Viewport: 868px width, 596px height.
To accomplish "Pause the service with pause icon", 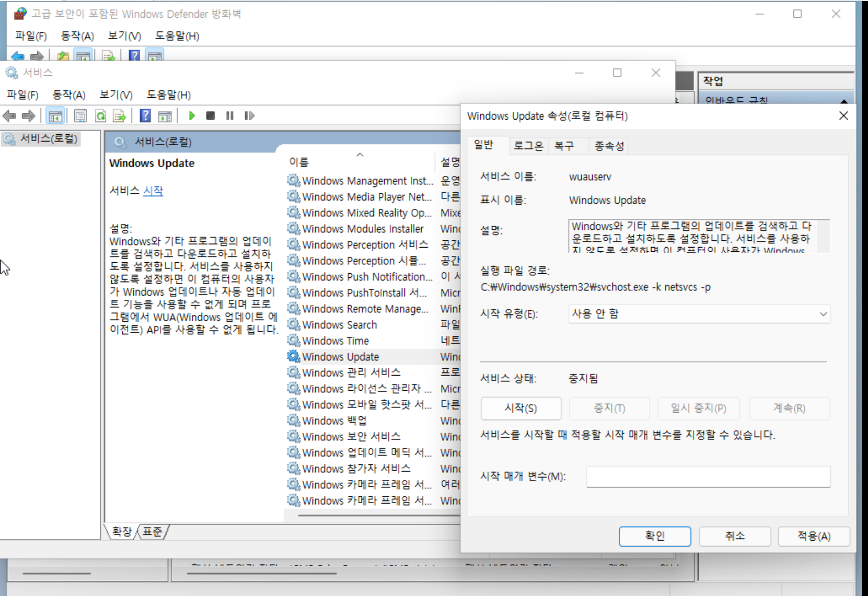I will 230,116.
